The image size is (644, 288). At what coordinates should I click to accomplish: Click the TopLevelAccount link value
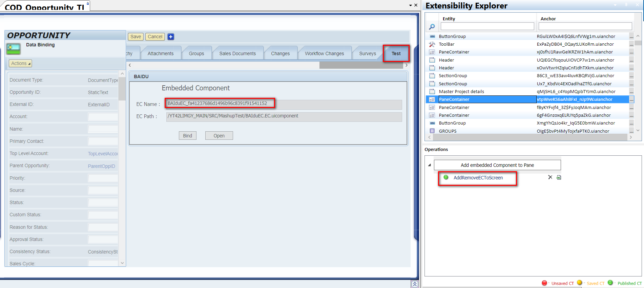point(103,154)
